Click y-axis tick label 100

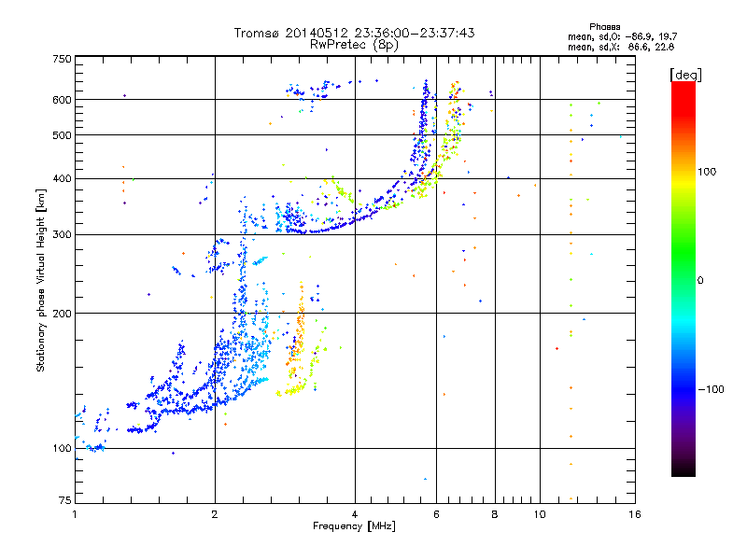(62, 448)
